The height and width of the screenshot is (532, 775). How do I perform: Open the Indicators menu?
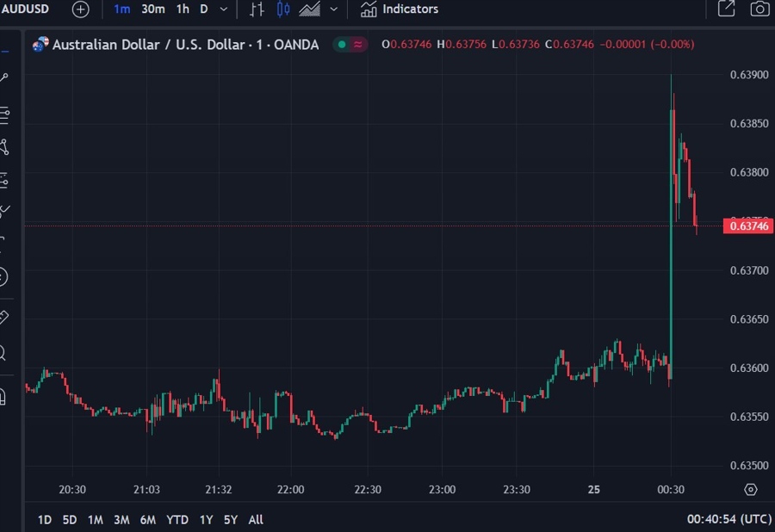[400, 9]
